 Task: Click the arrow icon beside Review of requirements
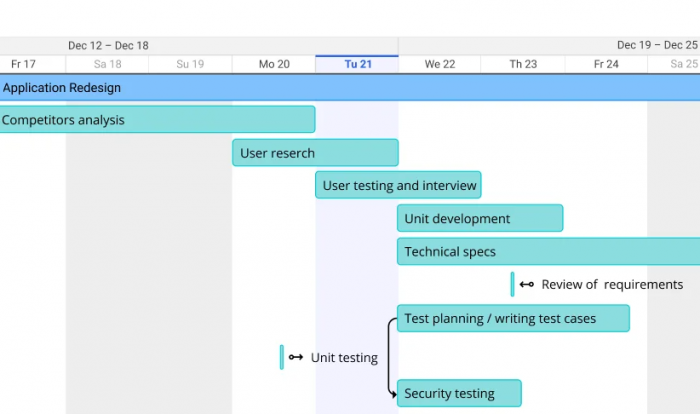tap(527, 284)
